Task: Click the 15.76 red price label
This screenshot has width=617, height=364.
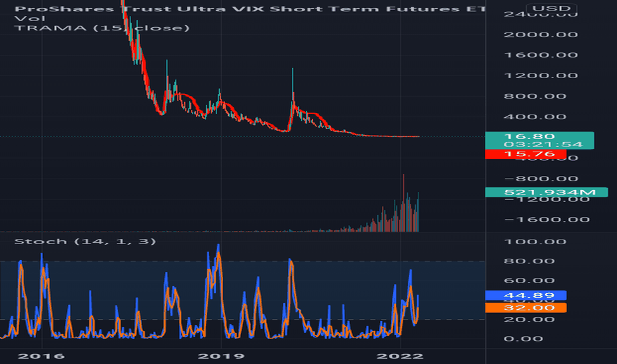Action: (x=526, y=154)
